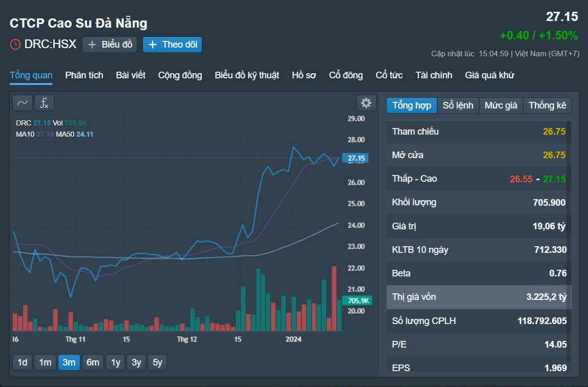Click the Beta value 0.76
This screenshot has width=588, height=387.
coord(558,273)
